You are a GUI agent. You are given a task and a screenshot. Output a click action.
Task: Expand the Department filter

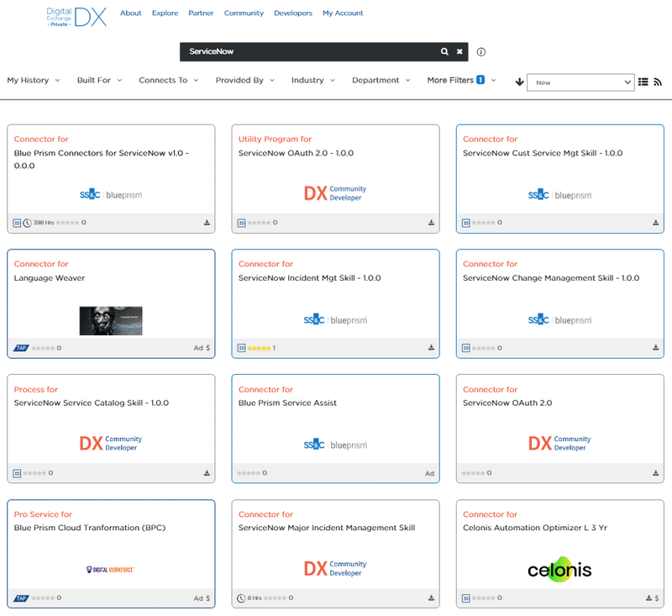coord(381,80)
